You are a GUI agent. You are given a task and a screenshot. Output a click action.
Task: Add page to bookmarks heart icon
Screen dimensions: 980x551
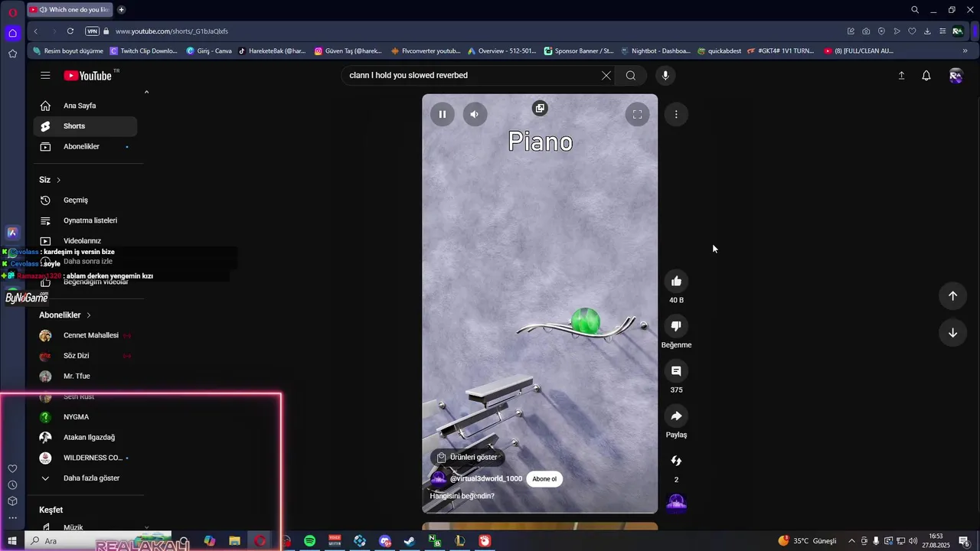point(912,31)
